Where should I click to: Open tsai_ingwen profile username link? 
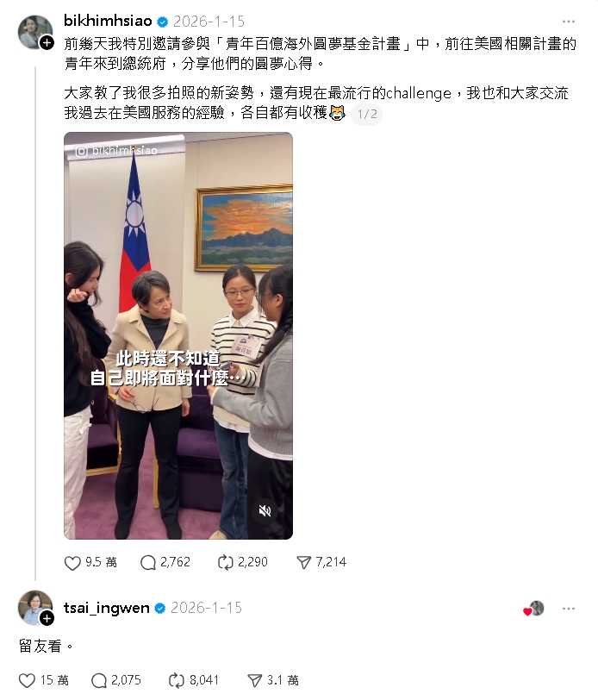tap(107, 608)
